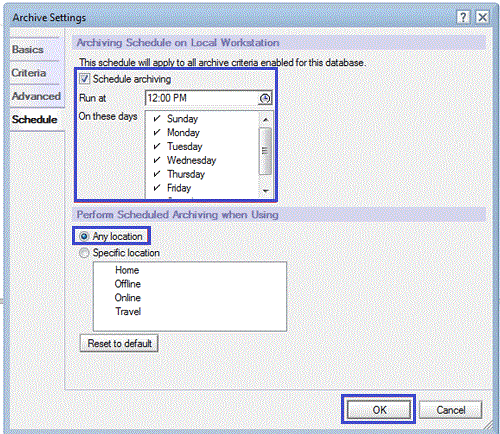The image size is (500, 434).
Task: Select Online in the location list
Action: point(128,298)
